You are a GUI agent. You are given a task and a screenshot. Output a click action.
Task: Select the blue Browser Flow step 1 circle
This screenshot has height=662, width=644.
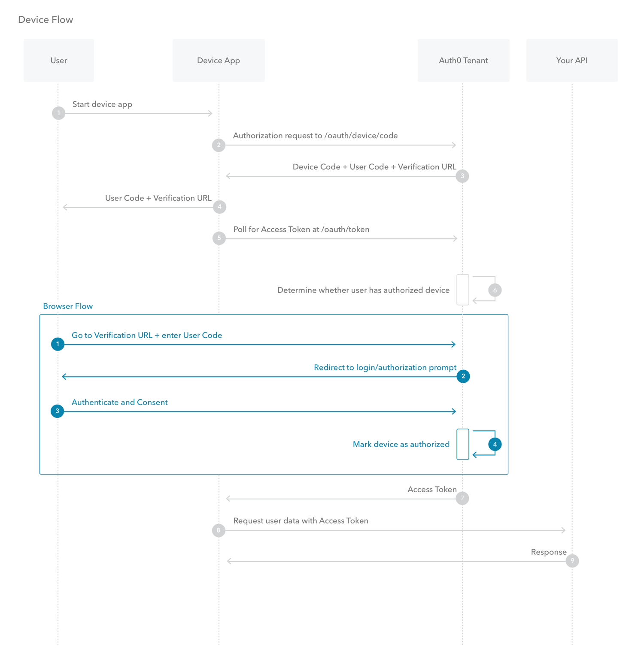57,344
